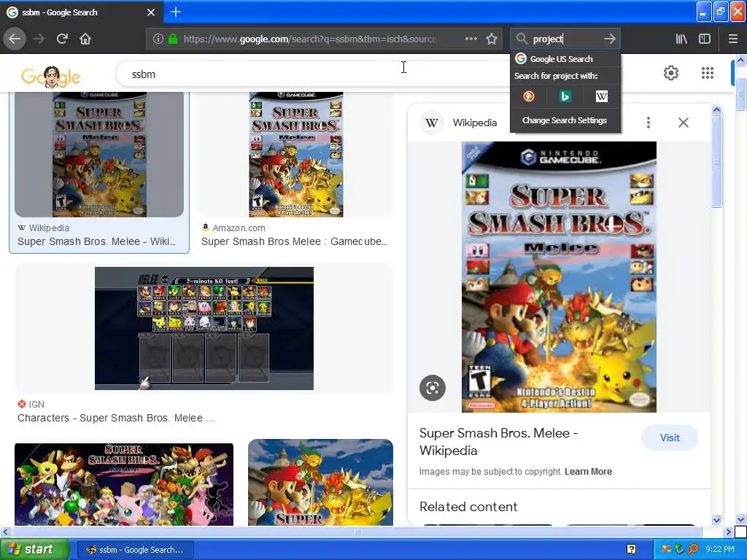Open the preview panel three-dot options
Screen dimensions: 747x560
[x=649, y=122]
